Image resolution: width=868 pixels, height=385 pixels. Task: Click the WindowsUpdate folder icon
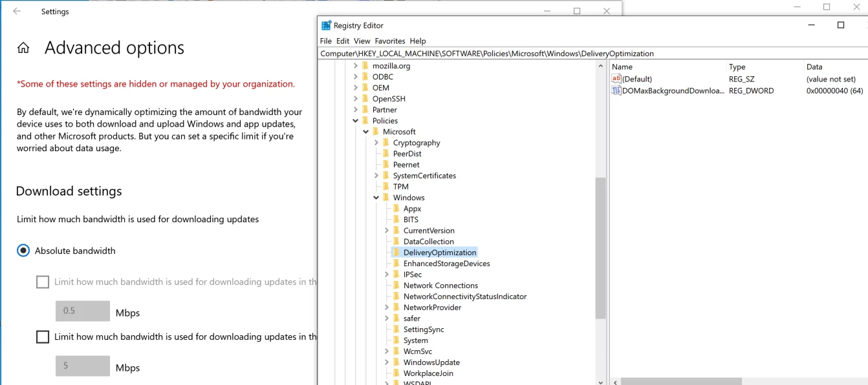point(396,362)
